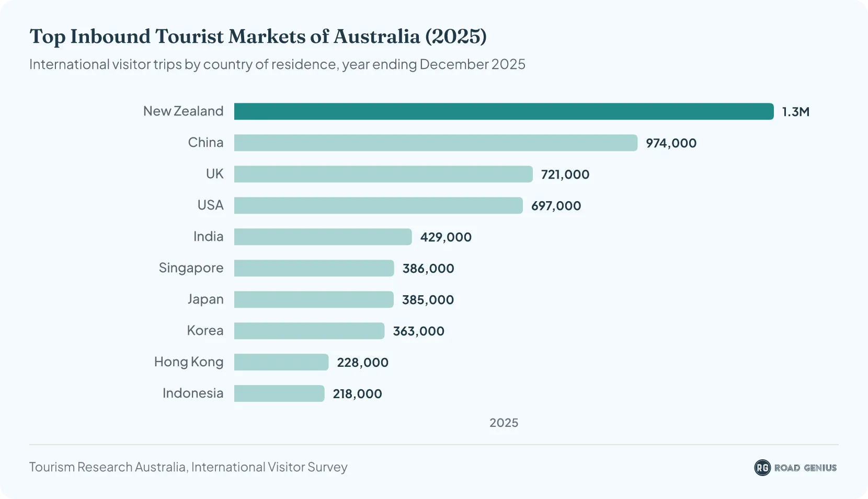
Task: Click the Road Genius RG logo icon
Action: pos(762,468)
